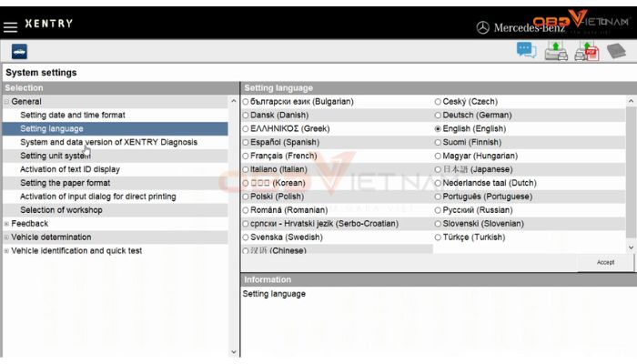Select the Japanese language radio button
Image resolution: width=637 pixels, height=364 pixels.
point(438,169)
